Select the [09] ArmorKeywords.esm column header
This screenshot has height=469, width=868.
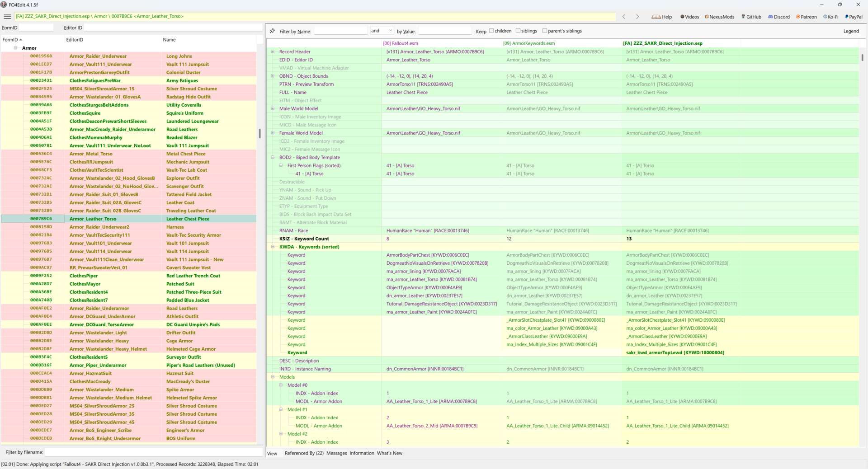coord(561,43)
